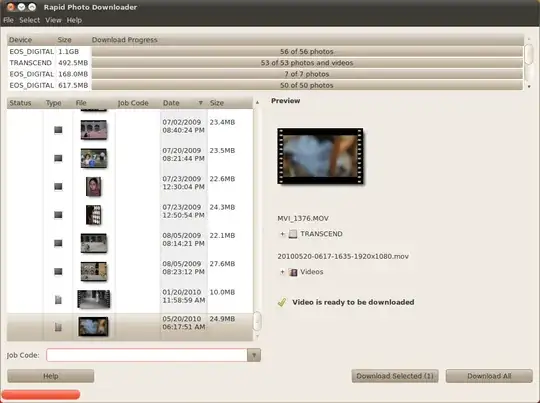
Task: Click the file list scrollbar handle
Action: pos(257,320)
